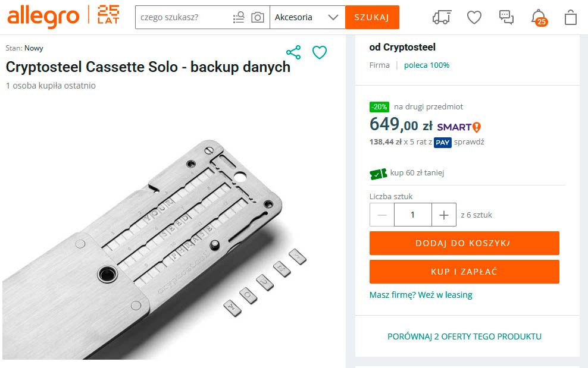Open image search with the camera icon
This screenshot has height=368, width=588.
pos(258,17)
